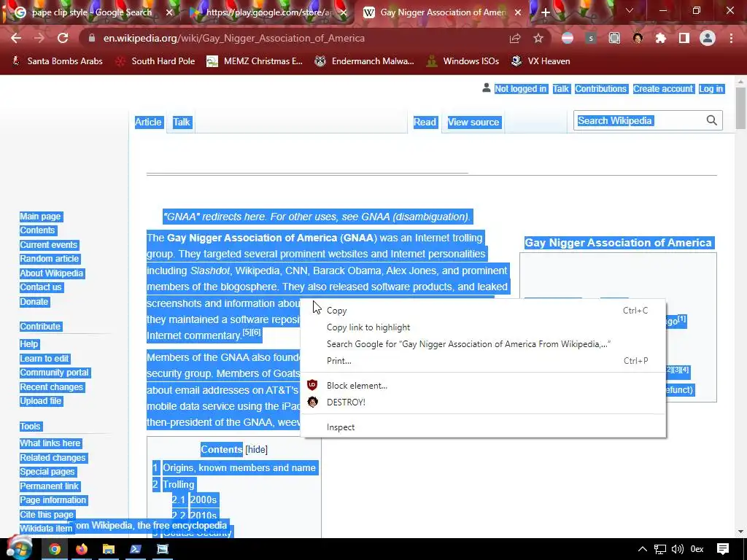Click the Log in link
Viewport: 747px width, 560px height.
[711, 88]
